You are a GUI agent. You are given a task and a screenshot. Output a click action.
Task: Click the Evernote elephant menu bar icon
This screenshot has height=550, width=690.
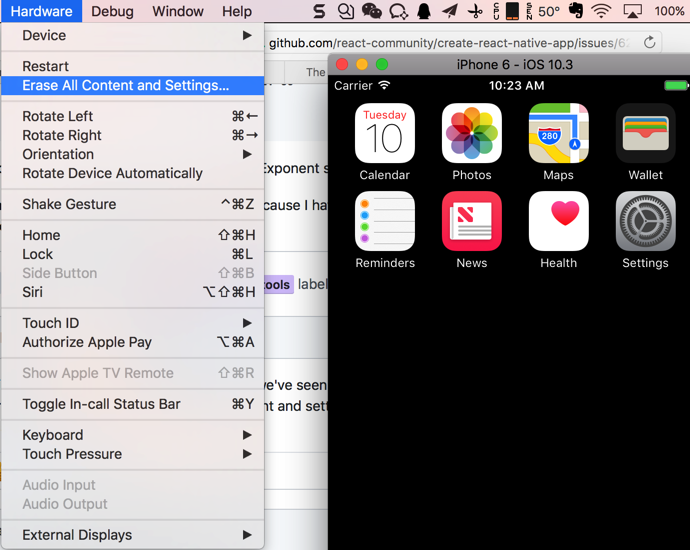[576, 11]
